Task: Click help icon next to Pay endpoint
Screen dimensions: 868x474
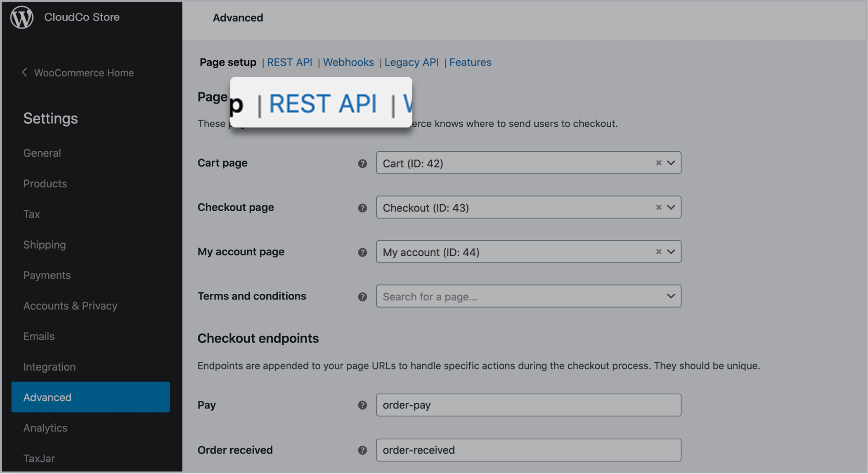Action: (362, 405)
